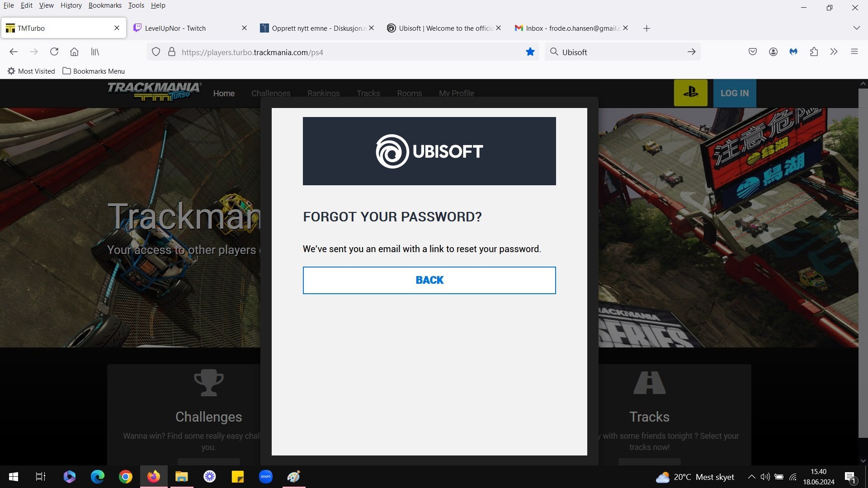Open a new browser tab
The width and height of the screenshot is (868, 488).
tap(646, 28)
